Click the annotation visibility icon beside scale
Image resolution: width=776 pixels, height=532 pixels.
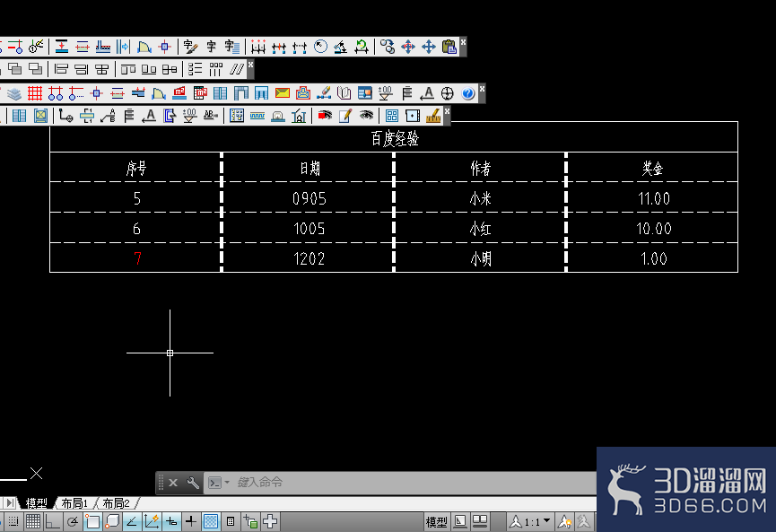[563, 521]
